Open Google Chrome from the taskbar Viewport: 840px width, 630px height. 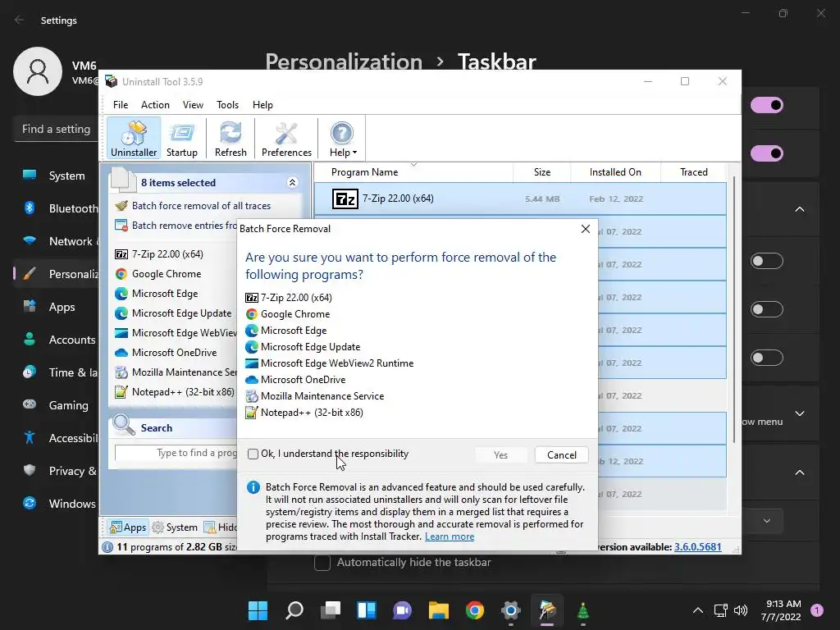pyautogui.click(x=475, y=610)
